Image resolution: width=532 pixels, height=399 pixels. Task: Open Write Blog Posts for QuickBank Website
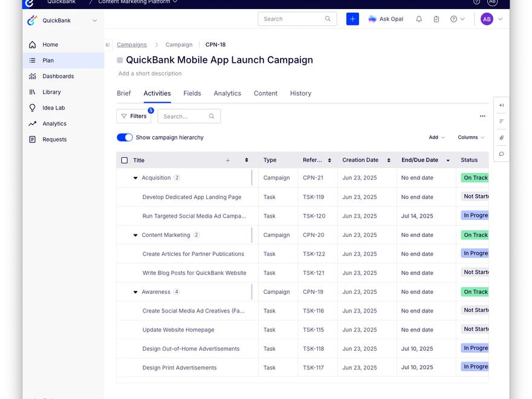(194, 273)
